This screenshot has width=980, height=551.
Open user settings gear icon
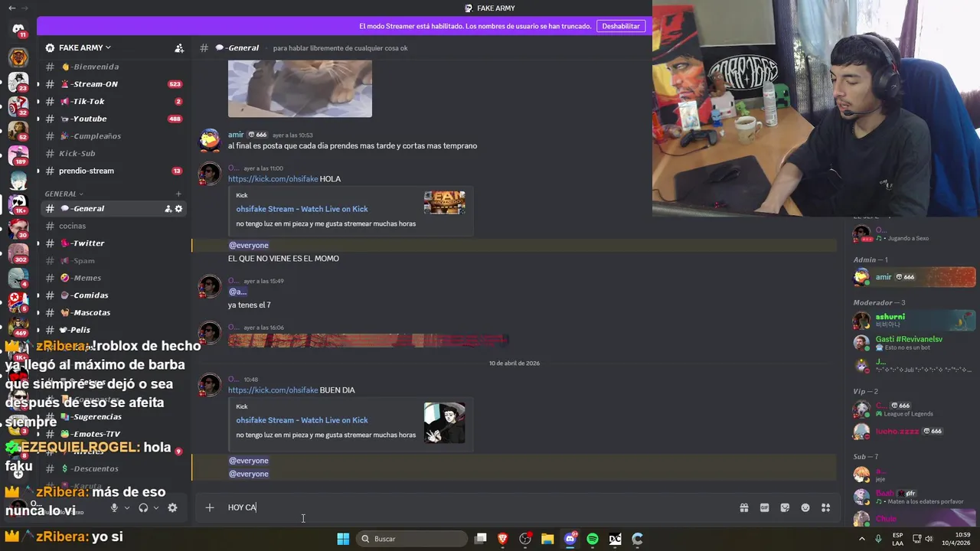172,507
